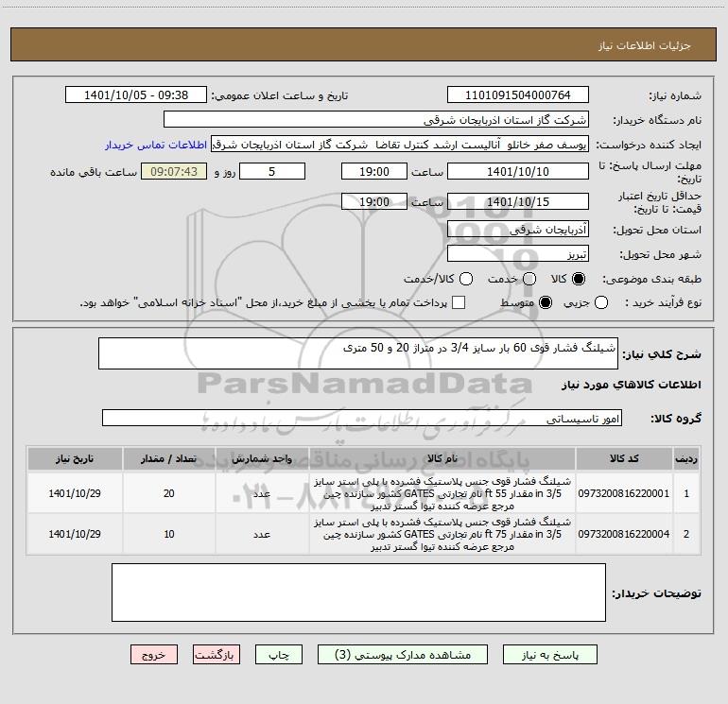Click the ردیف column header
Screen dimensions: 728x704
point(686,459)
